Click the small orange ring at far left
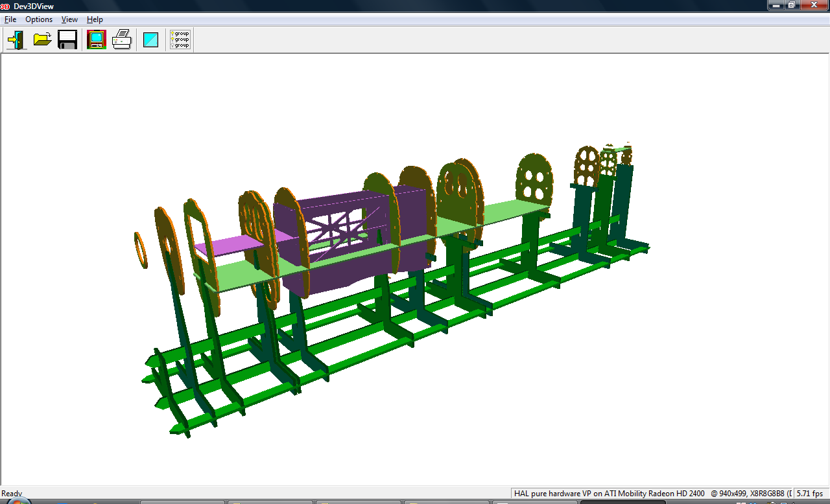 pyautogui.click(x=141, y=250)
